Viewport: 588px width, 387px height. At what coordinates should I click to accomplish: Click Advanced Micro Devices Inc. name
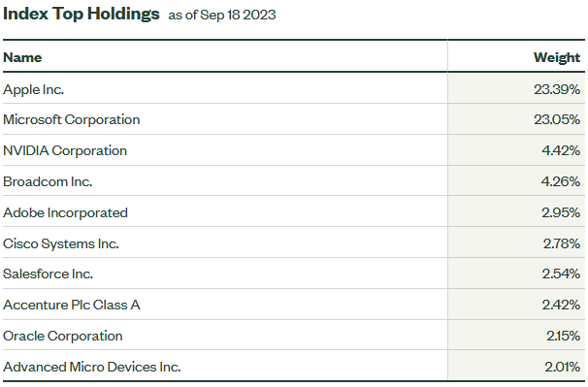[x=92, y=367]
